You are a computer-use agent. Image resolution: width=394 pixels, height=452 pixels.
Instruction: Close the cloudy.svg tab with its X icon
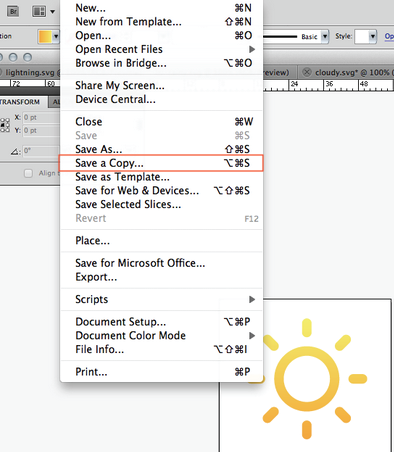(x=307, y=72)
